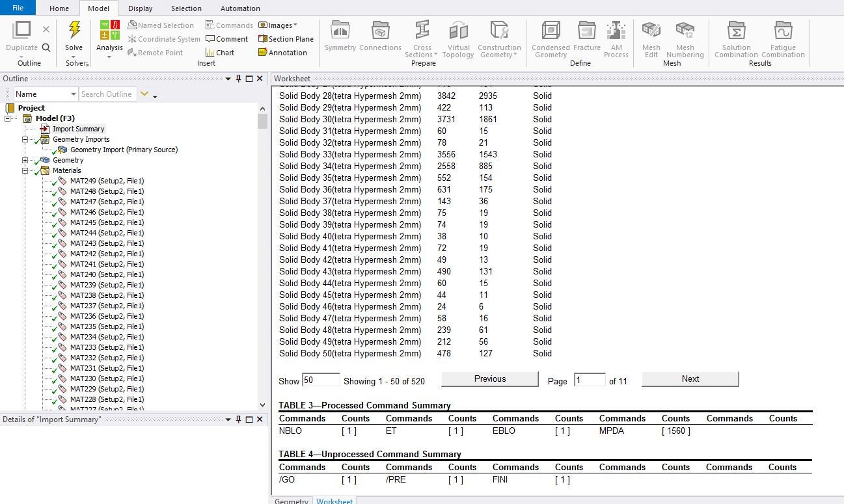Click the Fatigue Combination icon
The width and height of the screenshot is (844, 504).
[783, 31]
